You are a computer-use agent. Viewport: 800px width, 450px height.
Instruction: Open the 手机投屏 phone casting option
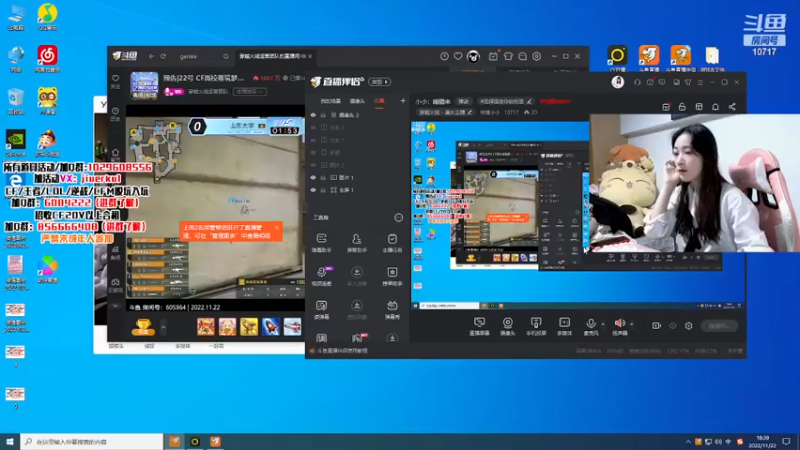pos(536,326)
